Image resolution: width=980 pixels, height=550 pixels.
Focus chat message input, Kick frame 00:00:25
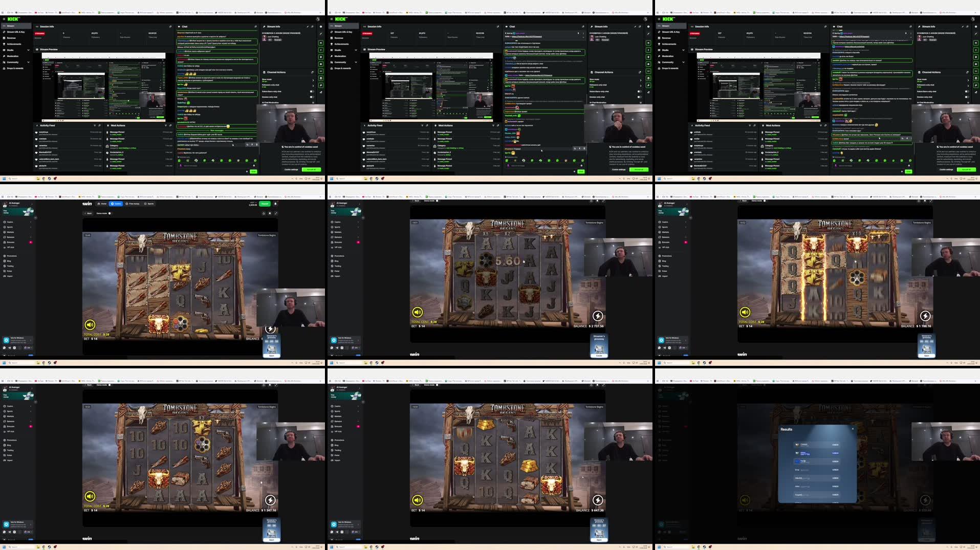(217, 166)
